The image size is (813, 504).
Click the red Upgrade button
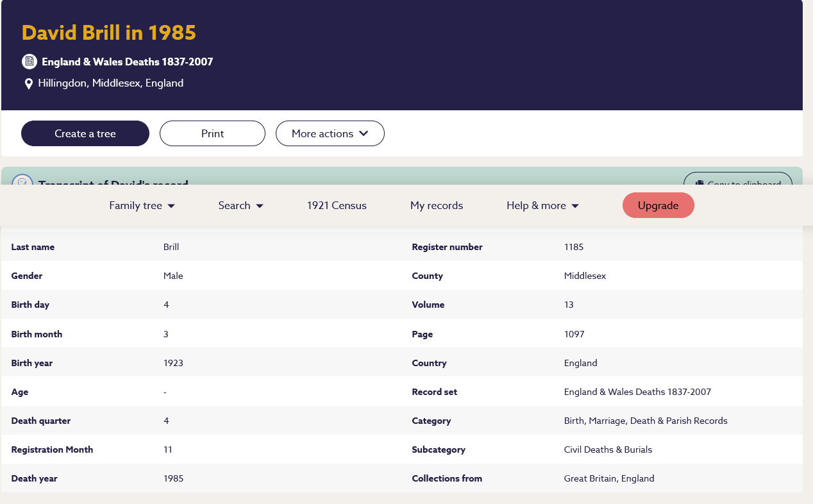pyautogui.click(x=658, y=205)
